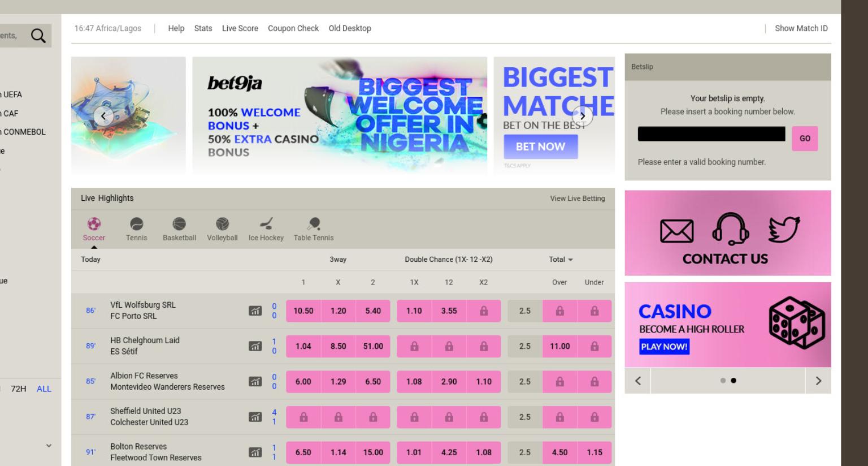Click previous arrow in side promo carousel
Screen dimensions: 868x466
(x=638, y=381)
